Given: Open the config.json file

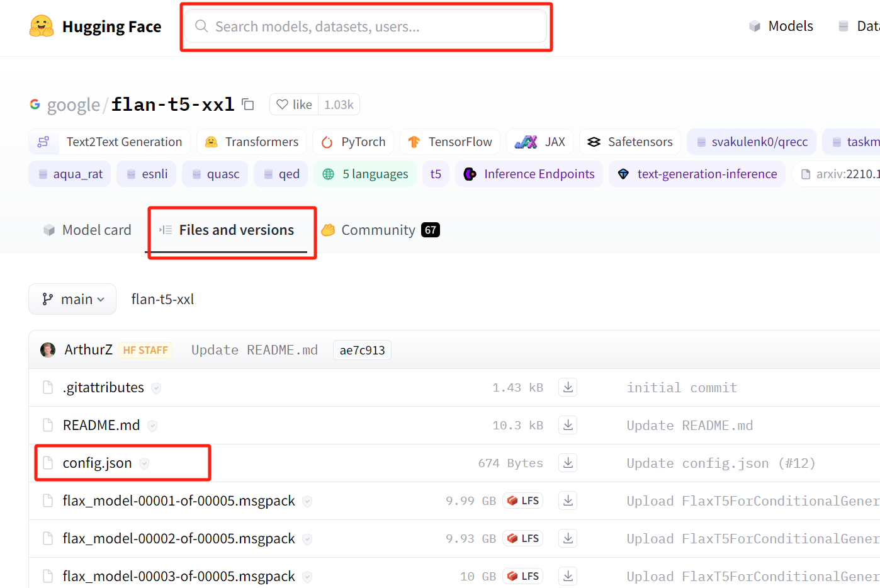Looking at the screenshot, I should coord(98,463).
